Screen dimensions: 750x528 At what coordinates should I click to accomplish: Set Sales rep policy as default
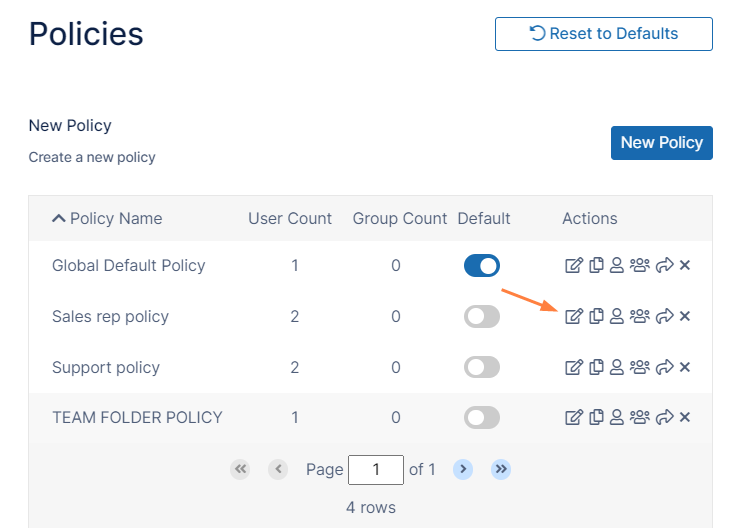[x=481, y=316]
